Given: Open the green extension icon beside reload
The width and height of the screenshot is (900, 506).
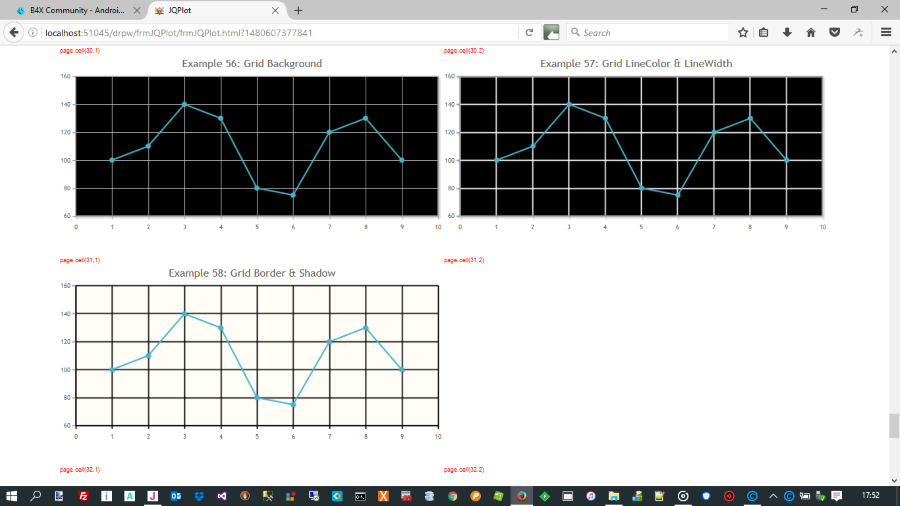Looking at the screenshot, I should tap(551, 33).
